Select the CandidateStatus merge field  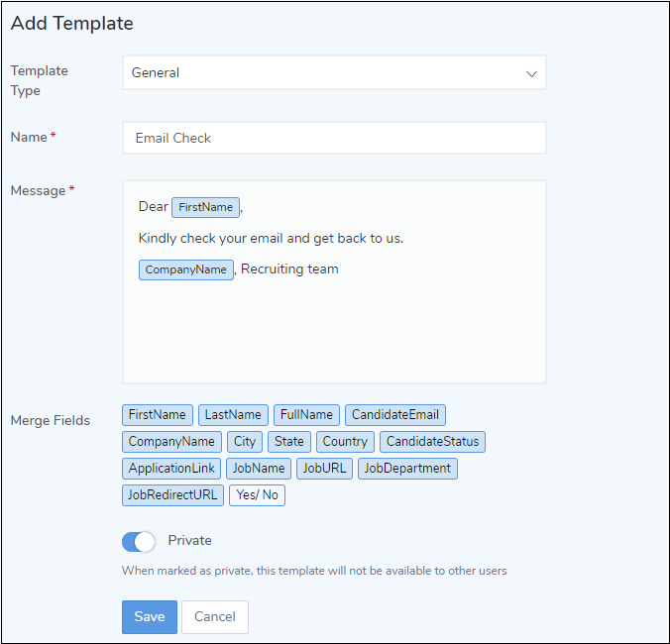pos(432,442)
